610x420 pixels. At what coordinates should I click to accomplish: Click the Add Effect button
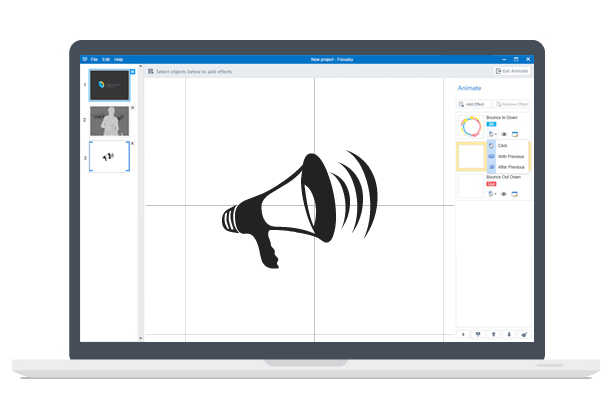[473, 104]
